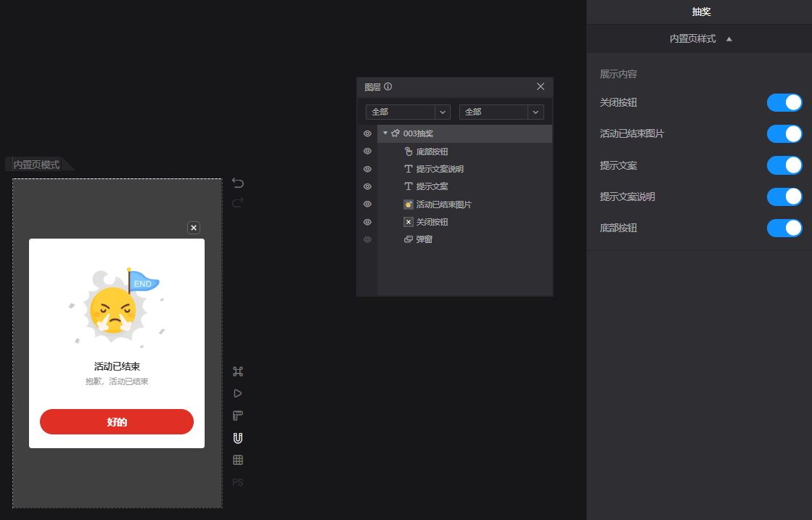The height and width of the screenshot is (520, 812).
Task: Click the redo arrow icon
Action: click(238, 202)
